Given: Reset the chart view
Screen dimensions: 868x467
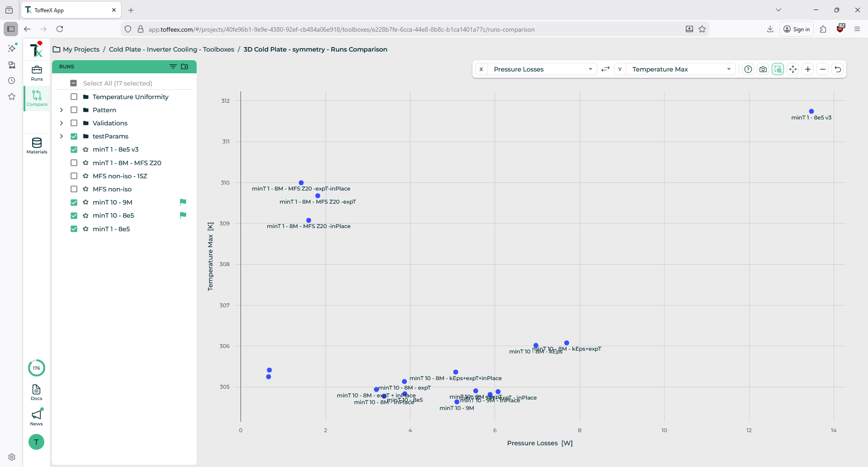Looking at the screenshot, I should 838,69.
